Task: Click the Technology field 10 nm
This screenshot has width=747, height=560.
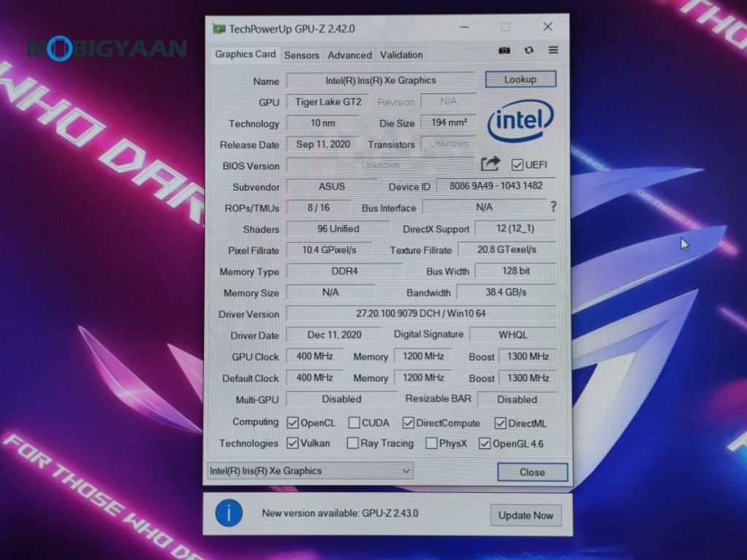Action: coord(322,122)
